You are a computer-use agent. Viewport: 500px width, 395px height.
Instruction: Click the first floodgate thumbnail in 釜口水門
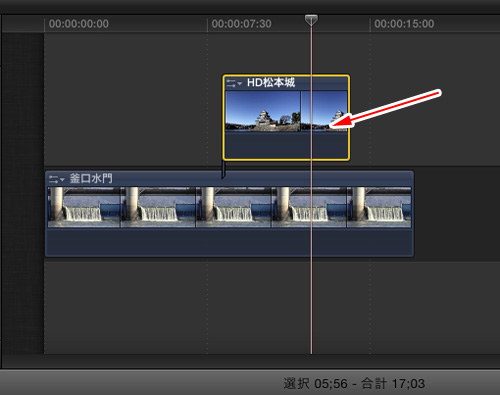click(84, 207)
